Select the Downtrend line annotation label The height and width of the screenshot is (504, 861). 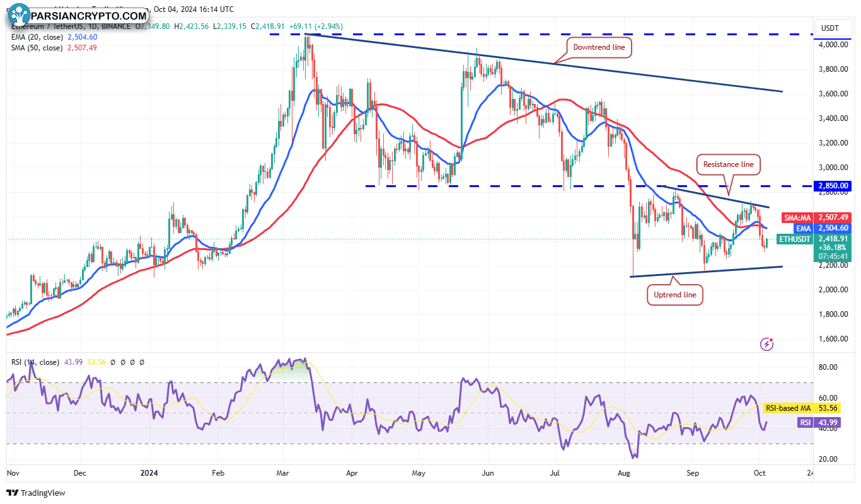(x=599, y=47)
